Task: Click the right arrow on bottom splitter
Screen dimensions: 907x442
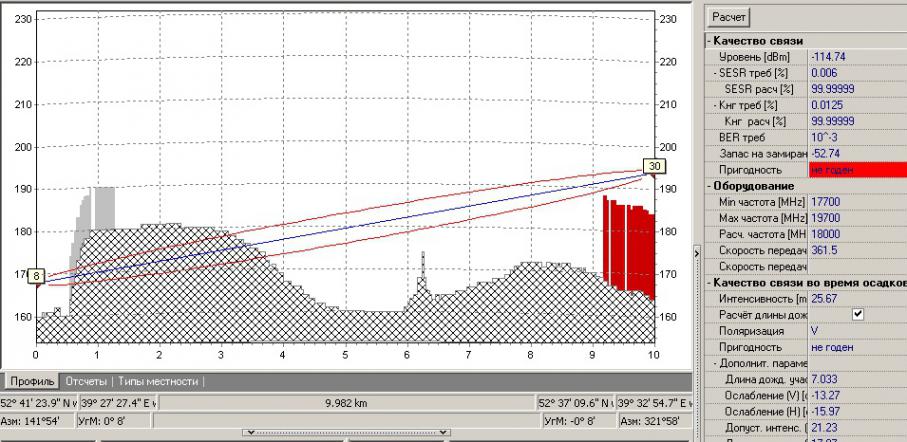Action: 443,433
